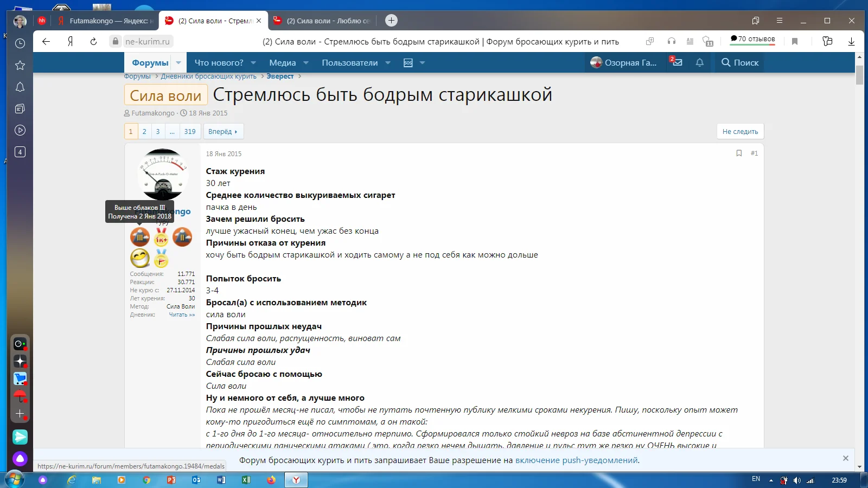Expand the 'Пользователи' dropdown chevron
Screen dimensions: 868x488
point(387,62)
